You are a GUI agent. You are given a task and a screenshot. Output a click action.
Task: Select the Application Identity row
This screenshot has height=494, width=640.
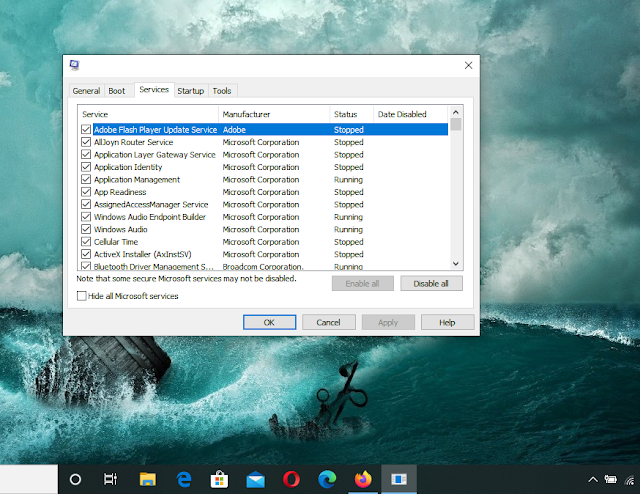tap(264, 167)
